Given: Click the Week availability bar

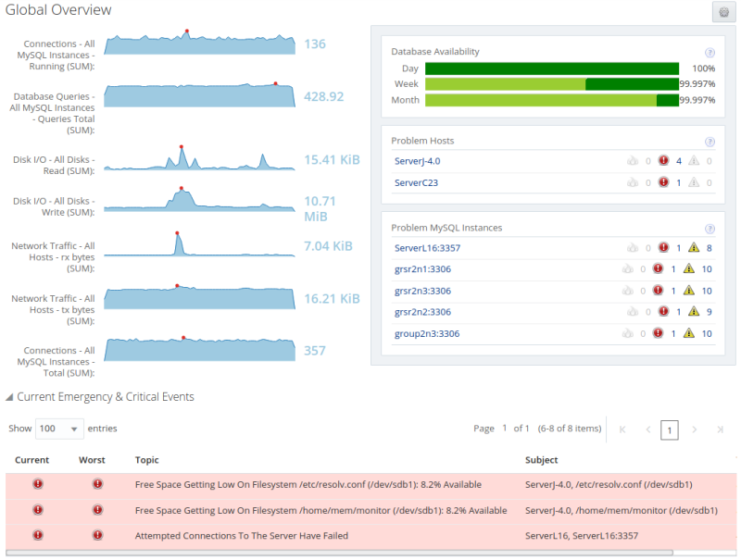Looking at the screenshot, I should (552, 84).
